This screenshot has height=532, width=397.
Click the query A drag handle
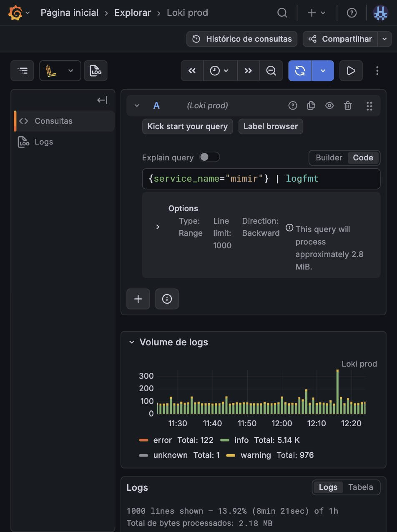pyautogui.click(x=369, y=106)
